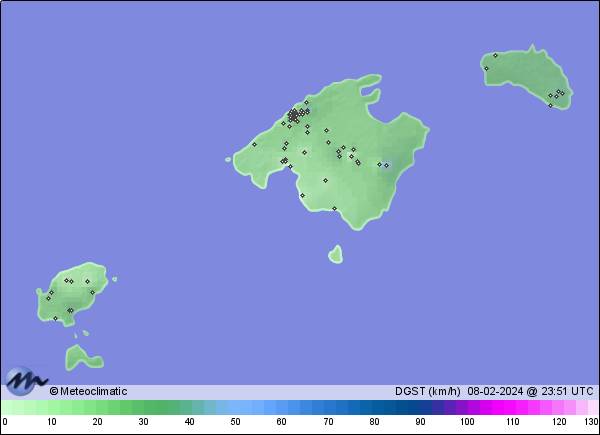The width and height of the screenshot is (600, 435).
Task: Select the westernmost station marker on Mallorca
Action: coord(254,145)
